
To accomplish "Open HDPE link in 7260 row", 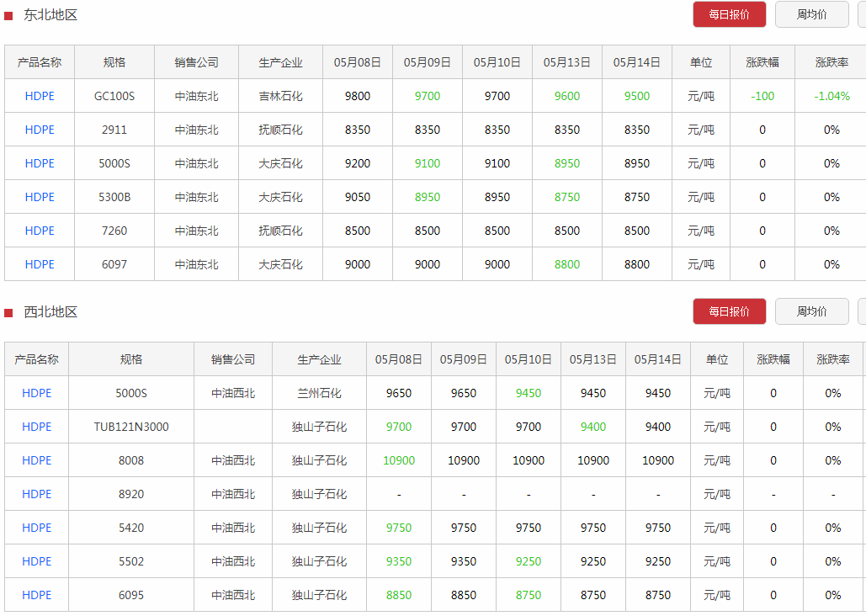I will coord(40,231).
